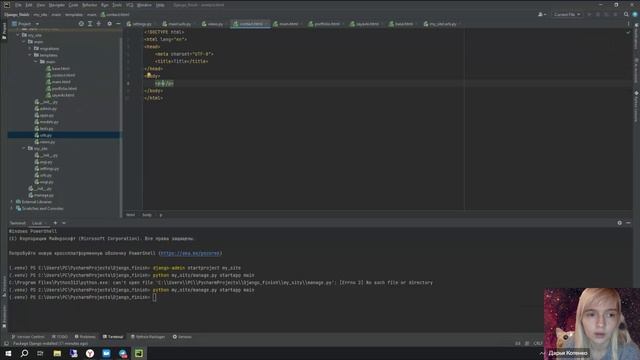Viewport: 640px width, 360px height.
Task: Open File Explorer from taskbar
Action: 57,353
